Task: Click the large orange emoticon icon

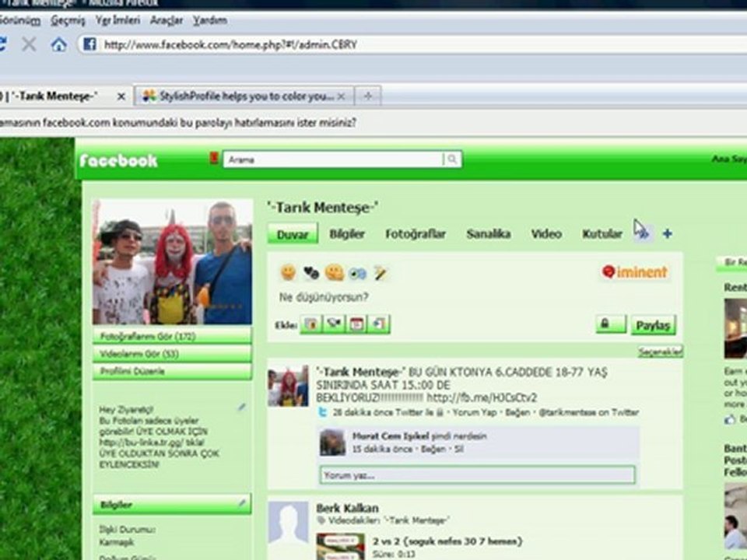Action: coord(335,273)
